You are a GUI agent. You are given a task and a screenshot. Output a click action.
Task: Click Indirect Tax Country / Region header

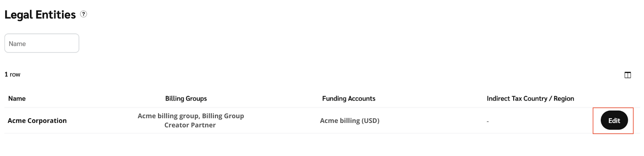coord(530,98)
